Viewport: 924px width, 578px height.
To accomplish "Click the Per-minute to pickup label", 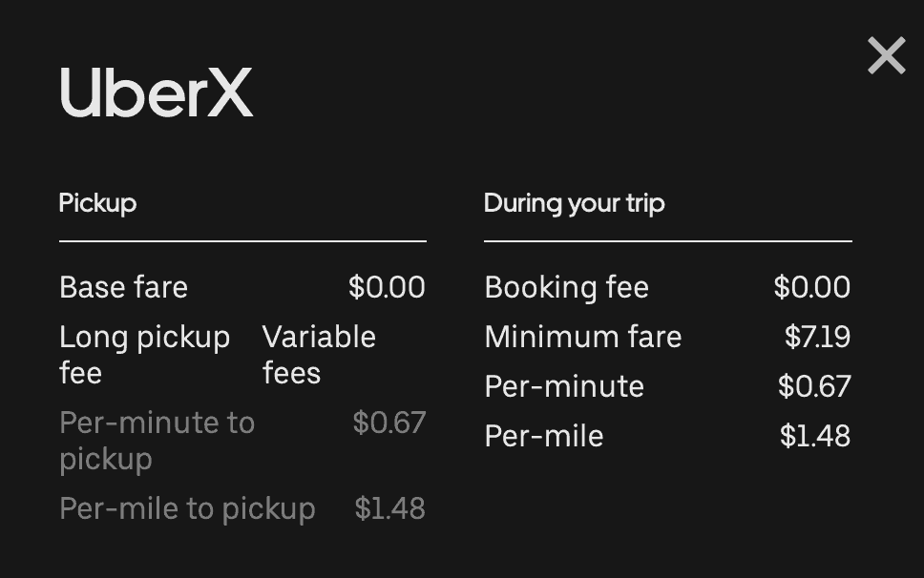I will pos(157,441).
